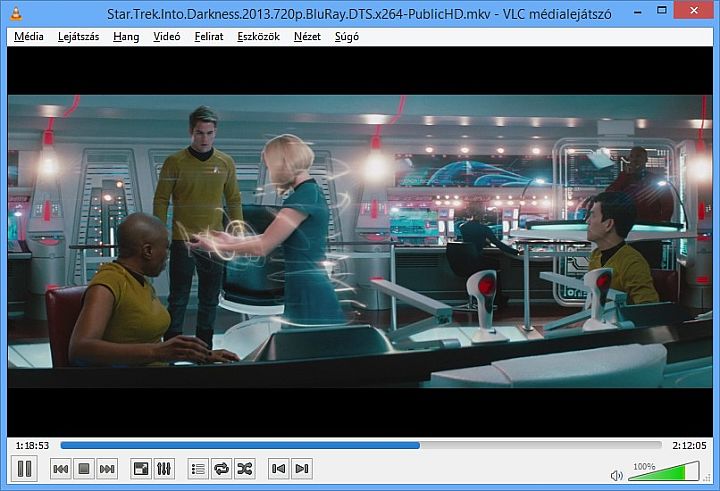Click the VLC cone icon in title bar

(16, 13)
